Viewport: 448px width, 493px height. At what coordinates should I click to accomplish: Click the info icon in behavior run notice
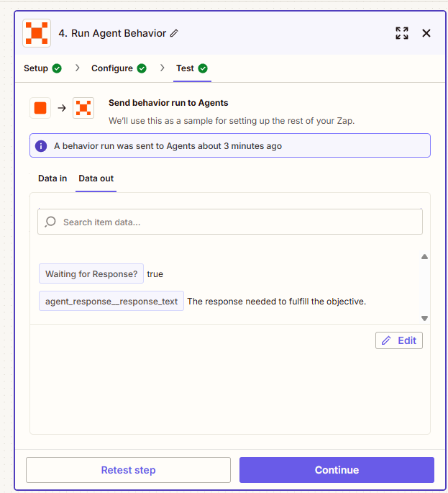point(41,146)
